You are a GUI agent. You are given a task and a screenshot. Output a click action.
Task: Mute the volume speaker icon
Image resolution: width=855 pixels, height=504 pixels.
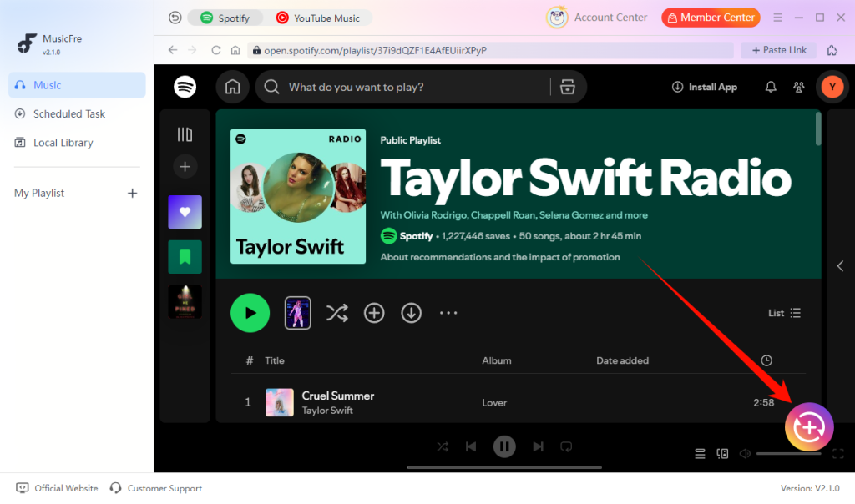(x=745, y=453)
